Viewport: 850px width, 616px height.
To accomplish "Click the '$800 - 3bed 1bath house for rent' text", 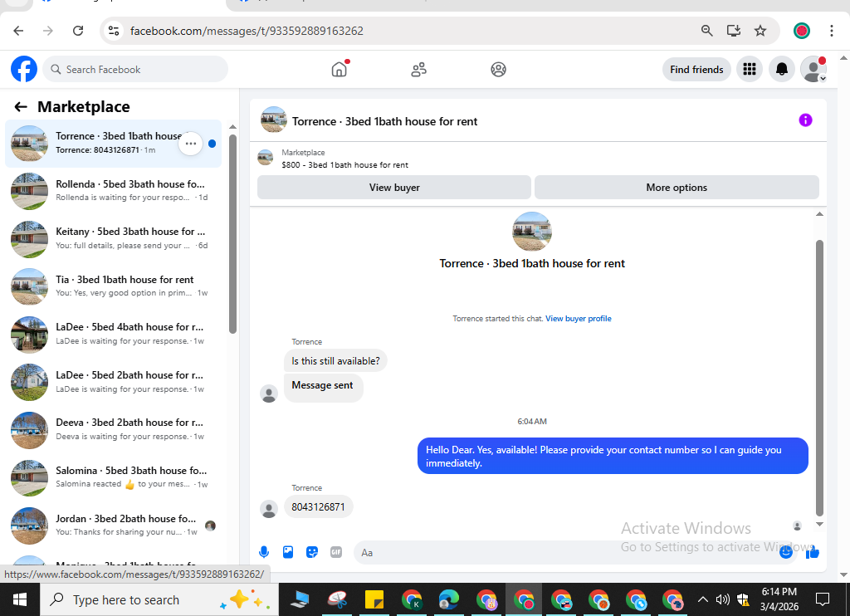I will click(x=344, y=165).
